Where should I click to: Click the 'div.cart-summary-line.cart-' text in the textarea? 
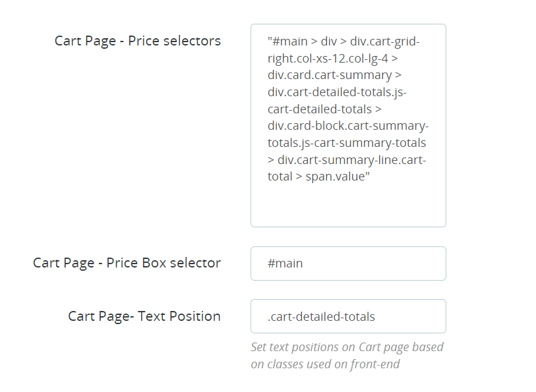pos(351,159)
